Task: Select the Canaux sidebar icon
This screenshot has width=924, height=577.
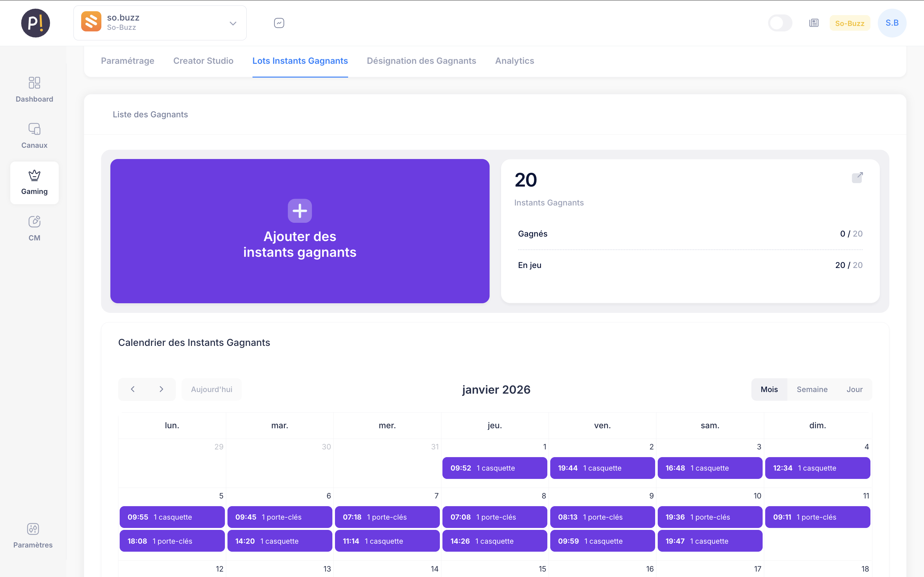Action: point(34,136)
